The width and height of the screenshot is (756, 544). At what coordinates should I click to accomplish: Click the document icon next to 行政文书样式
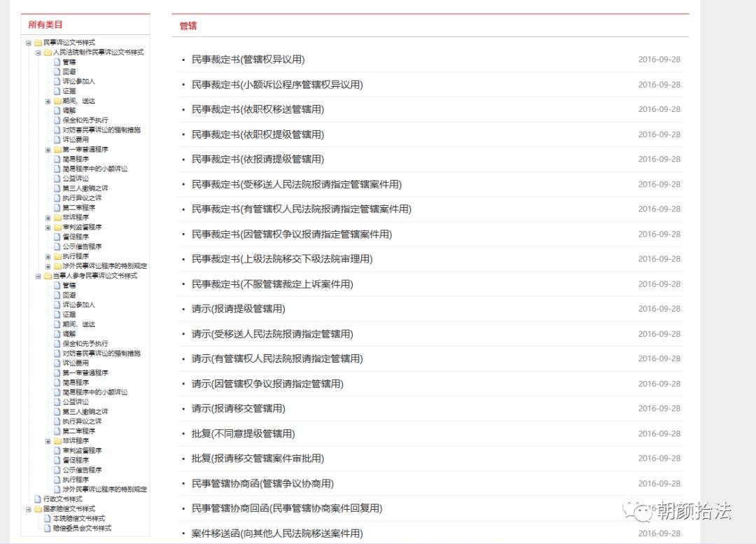(38, 499)
